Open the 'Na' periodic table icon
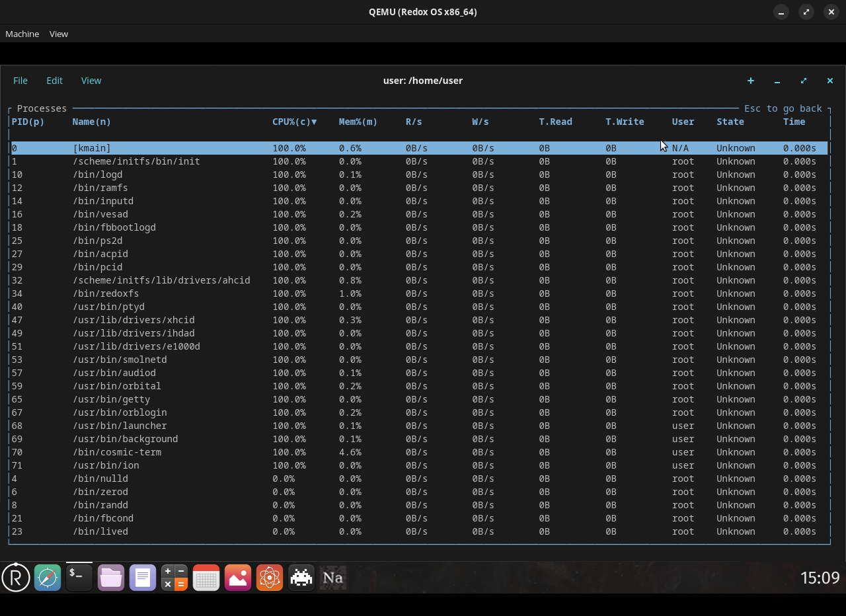This screenshot has height=616, width=846. [332, 578]
